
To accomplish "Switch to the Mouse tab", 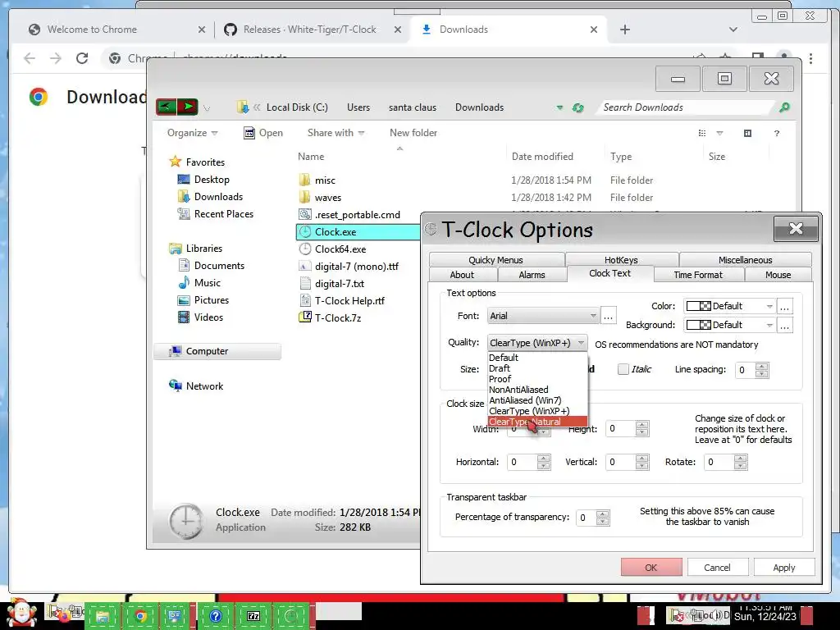I will [x=778, y=275].
